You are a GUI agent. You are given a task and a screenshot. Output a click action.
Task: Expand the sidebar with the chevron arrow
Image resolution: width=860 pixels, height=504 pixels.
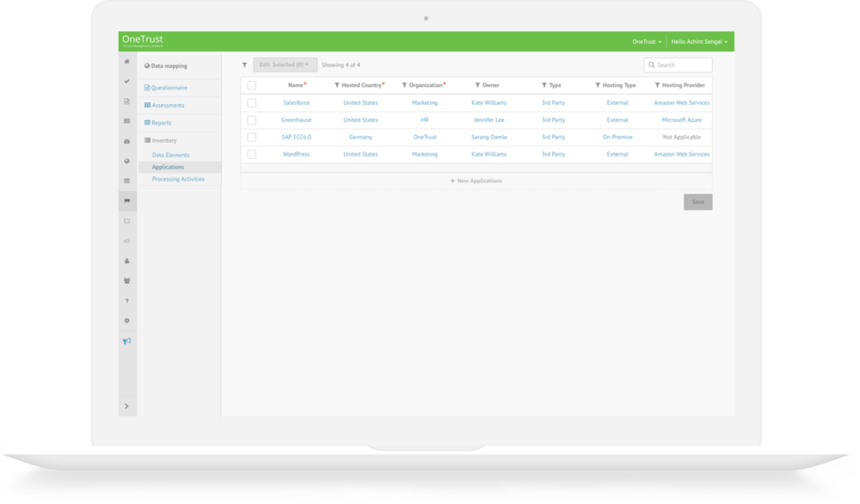coord(126,406)
